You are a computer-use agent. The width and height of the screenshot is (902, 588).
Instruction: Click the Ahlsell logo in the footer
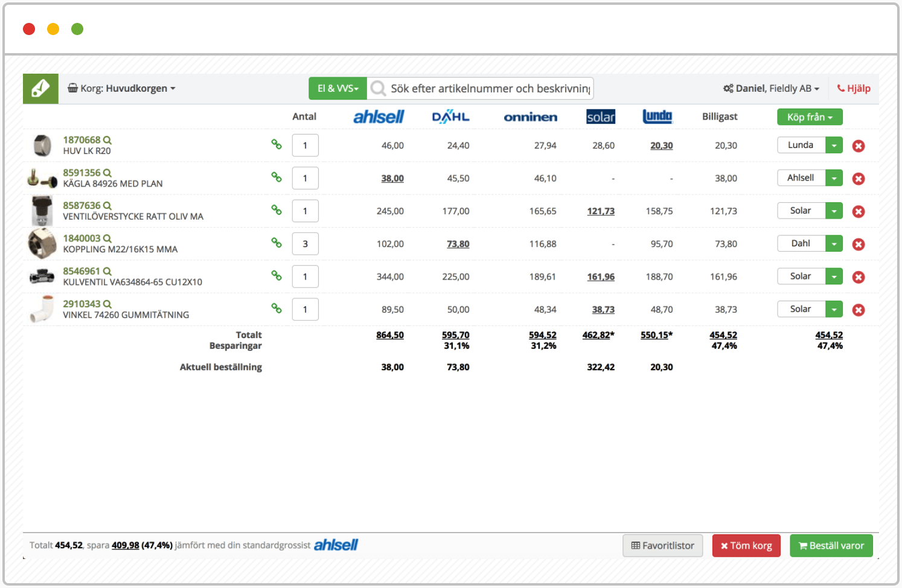point(336,545)
